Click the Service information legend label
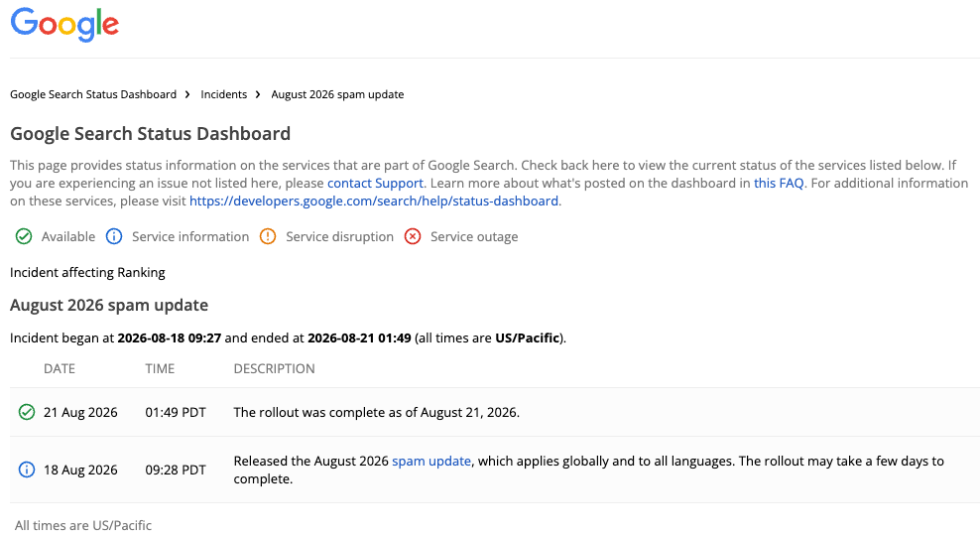The height and width of the screenshot is (539, 980). click(190, 237)
